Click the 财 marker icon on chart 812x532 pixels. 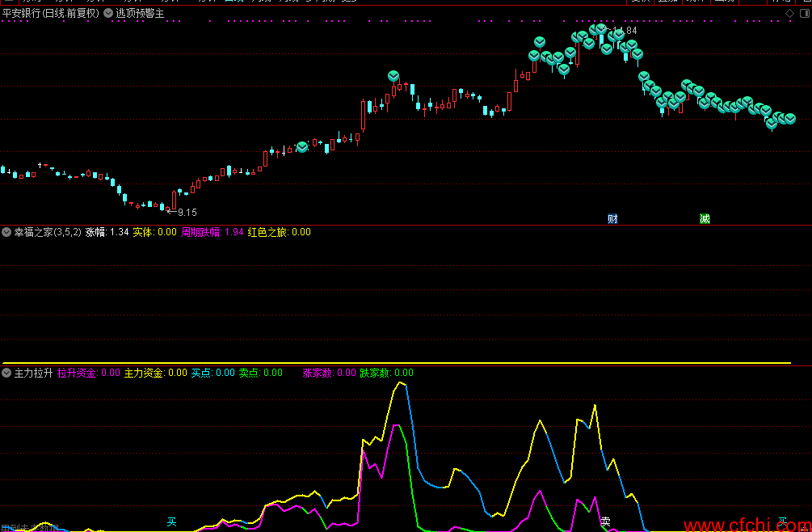(612, 218)
